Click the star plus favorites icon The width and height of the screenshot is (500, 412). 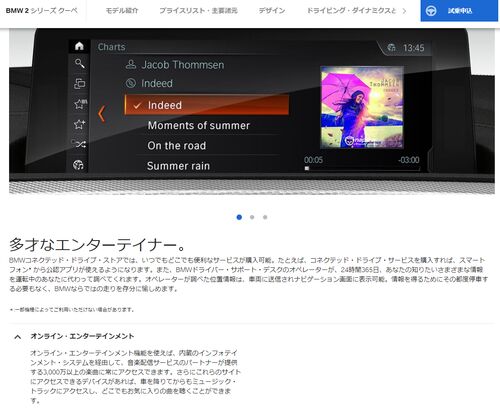pyautogui.click(x=79, y=124)
